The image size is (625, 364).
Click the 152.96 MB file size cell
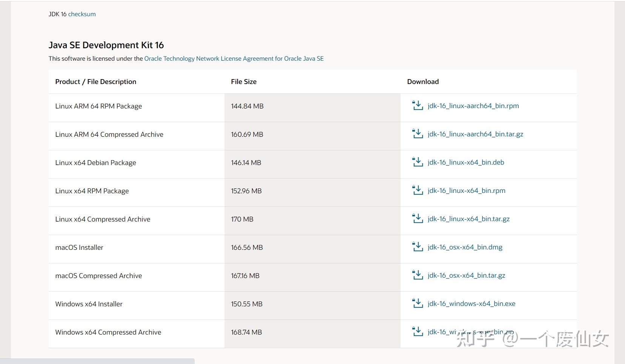click(x=312, y=193)
